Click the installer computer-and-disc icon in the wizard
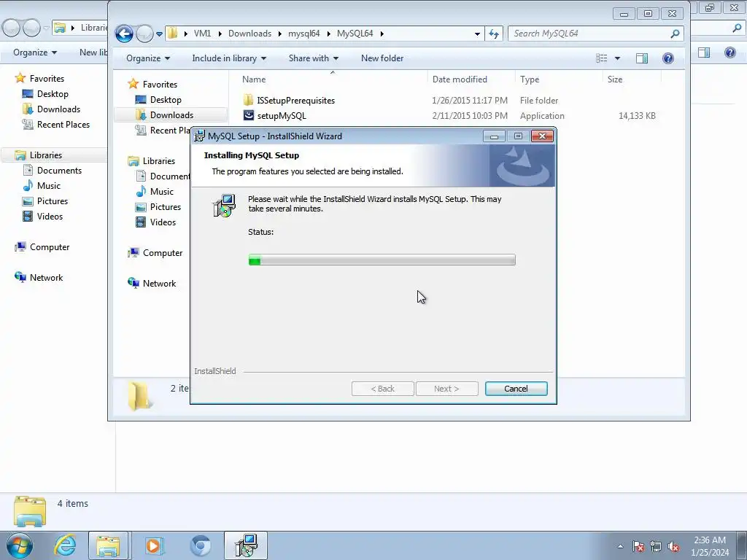Viewport: 747px width, 560px height. point(224,206)
